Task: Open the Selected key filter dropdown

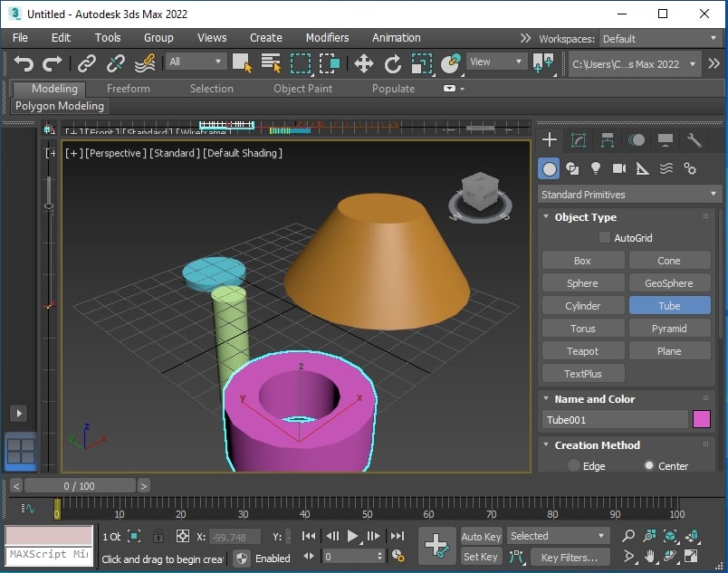Action: coord(558,536)
